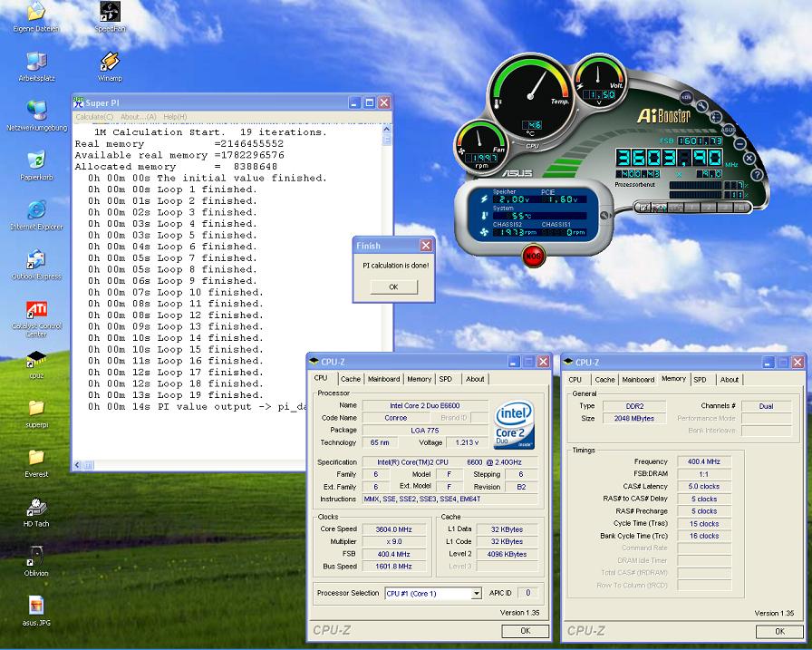
Task: Launch the Winamp desktop shortcut
Action: (110, 66)
